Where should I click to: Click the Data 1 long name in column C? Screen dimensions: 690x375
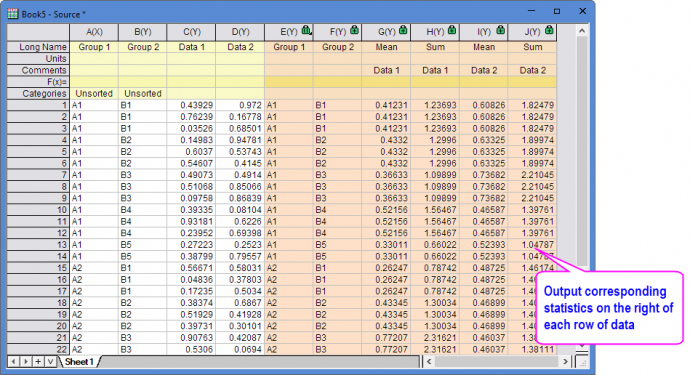[x=191, y=47]
